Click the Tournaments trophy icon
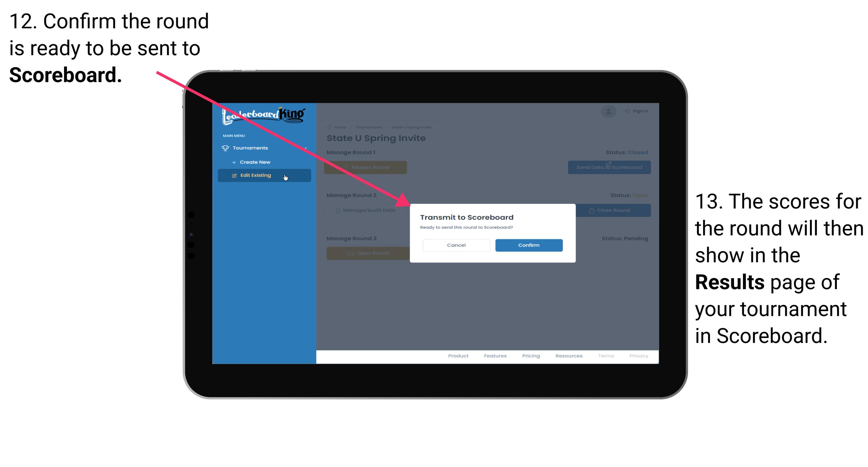Image resolution: width=868 pixels, height=467 pixels. (x=224, y=148)
